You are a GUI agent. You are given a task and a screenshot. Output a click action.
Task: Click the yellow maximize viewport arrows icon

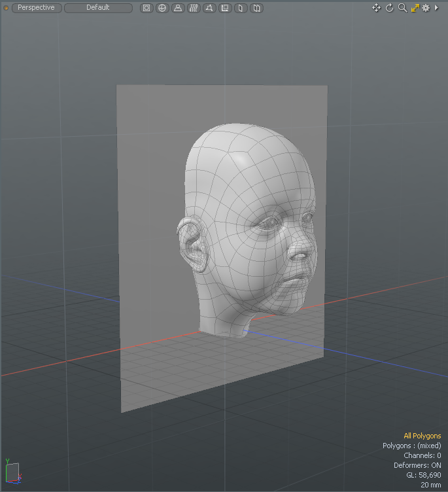(x=415, y=8)
